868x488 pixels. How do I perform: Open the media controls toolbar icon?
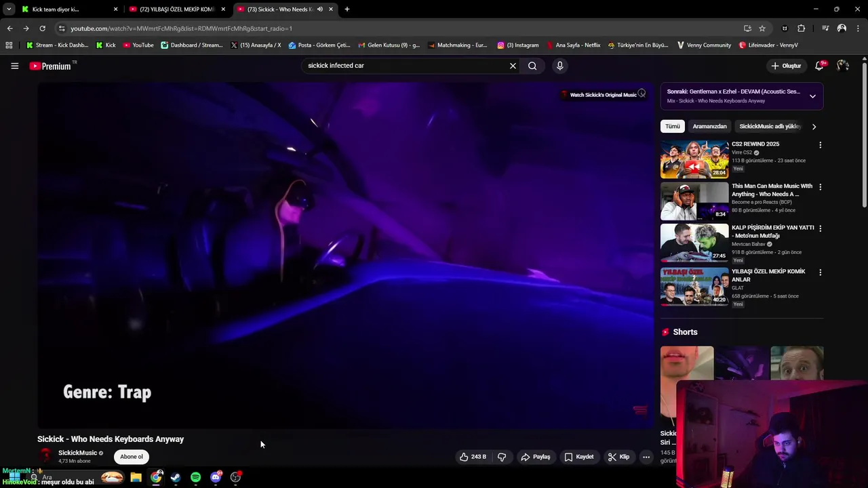(x=825, y=28)
